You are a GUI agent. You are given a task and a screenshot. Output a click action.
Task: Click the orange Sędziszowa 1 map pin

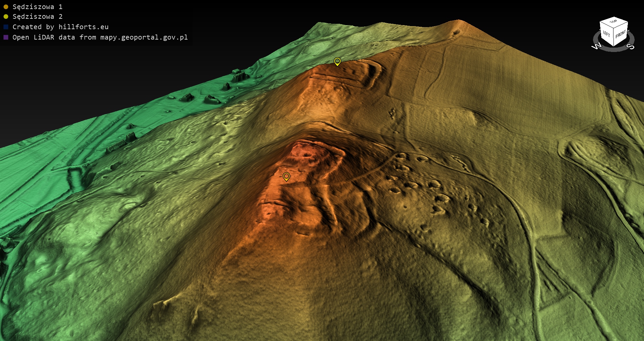click(x=286, y=176)
